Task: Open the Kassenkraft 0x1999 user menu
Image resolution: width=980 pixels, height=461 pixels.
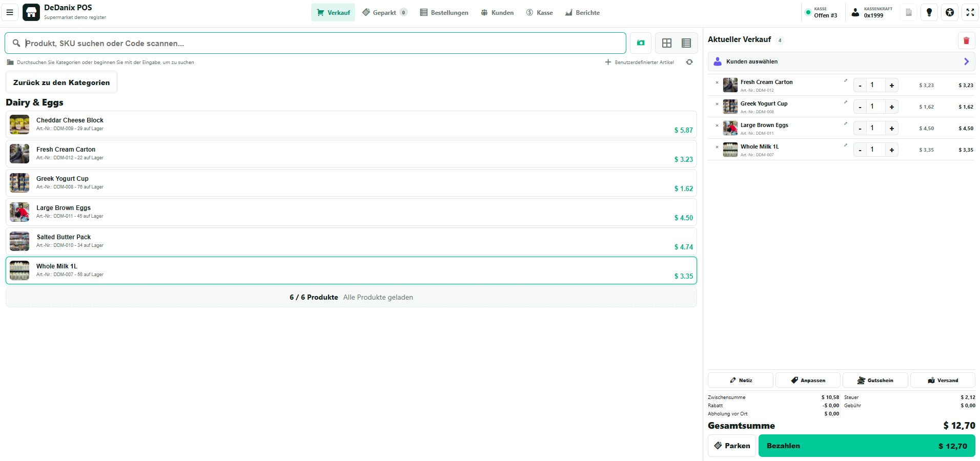Action: [x=872, y=12]
